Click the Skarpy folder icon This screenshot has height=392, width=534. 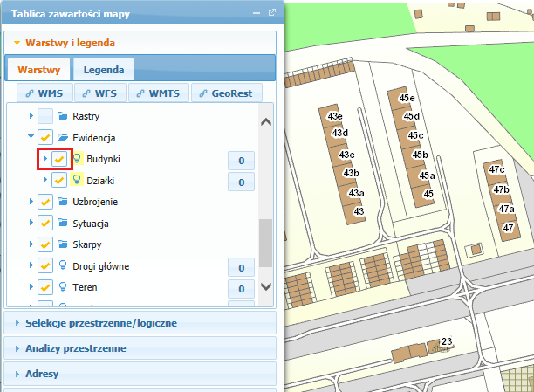click(62, 244)
